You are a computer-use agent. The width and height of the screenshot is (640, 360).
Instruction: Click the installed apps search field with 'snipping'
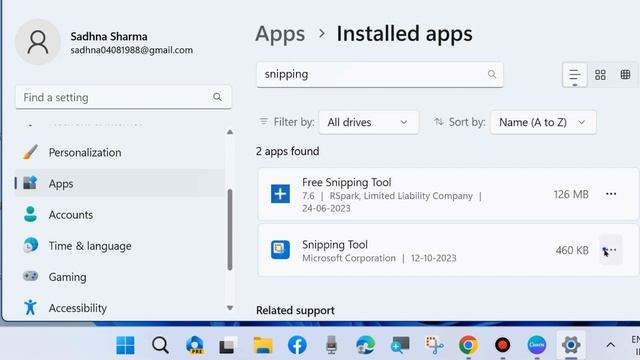[x=380, y=74]
